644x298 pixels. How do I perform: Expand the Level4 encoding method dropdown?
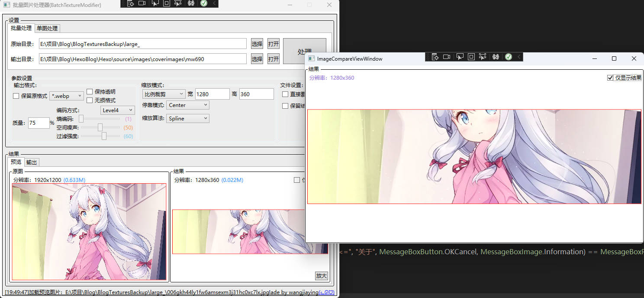(117, 110)
